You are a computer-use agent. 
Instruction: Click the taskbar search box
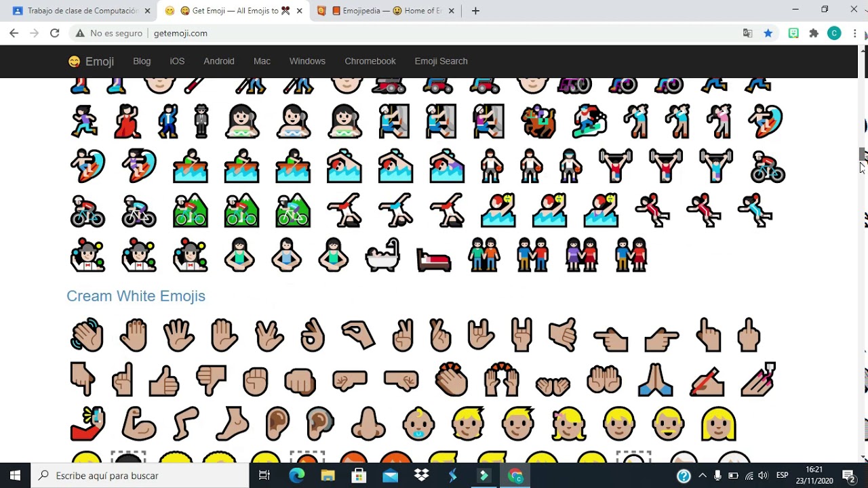(x=140, y=475)
